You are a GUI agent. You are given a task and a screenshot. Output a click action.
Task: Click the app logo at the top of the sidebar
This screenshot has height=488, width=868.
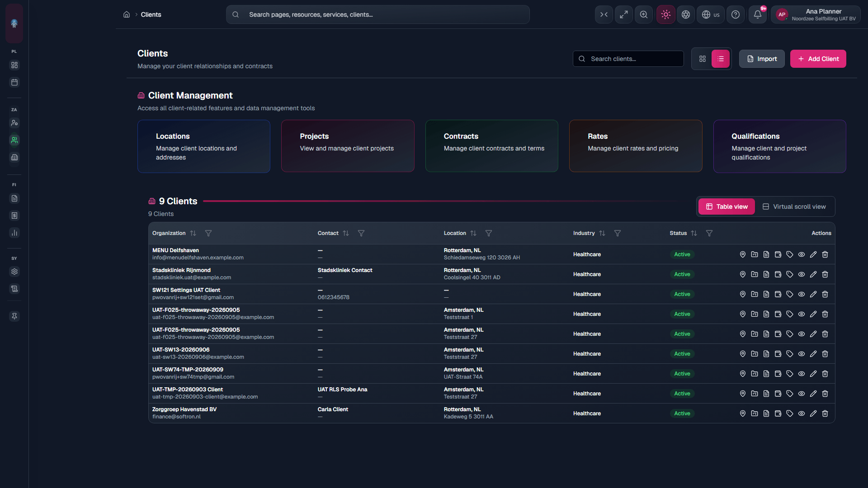[14, 23]
